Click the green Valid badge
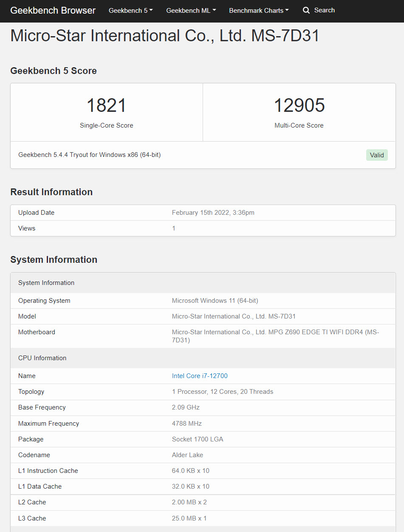Viewport: 404px width, 532px height. pos(376,155)
